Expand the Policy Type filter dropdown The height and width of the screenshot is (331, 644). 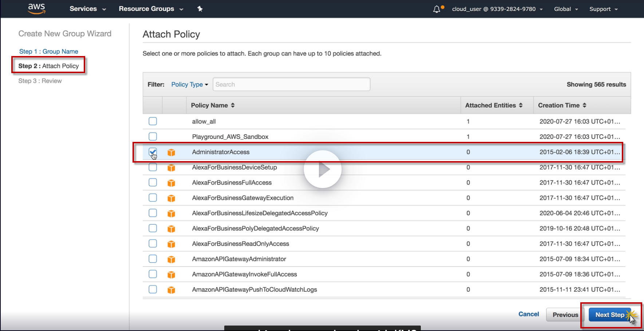190,84
